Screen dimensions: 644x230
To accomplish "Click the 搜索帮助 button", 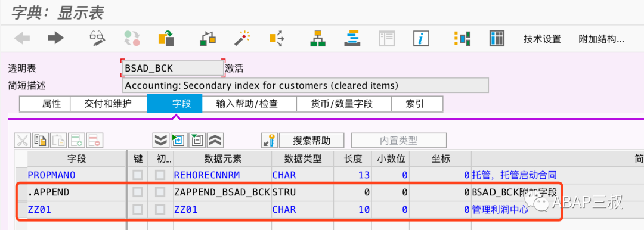I will tap(312, 141).
